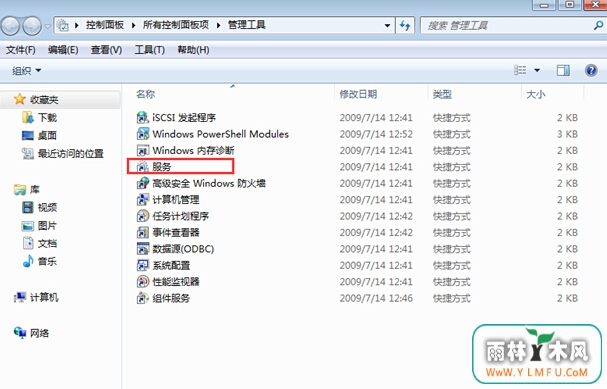Viewport: 607px width, 389px height.
Task: Expand the address bar history dropdown
Action: pyautogui.click(x=387, y=26)
